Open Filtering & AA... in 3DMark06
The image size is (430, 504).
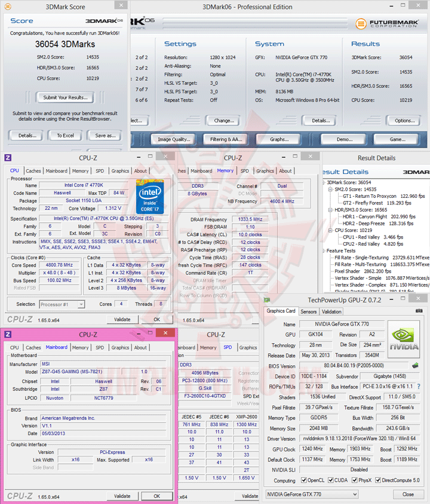pyautogui.click(x=226, y=139)
